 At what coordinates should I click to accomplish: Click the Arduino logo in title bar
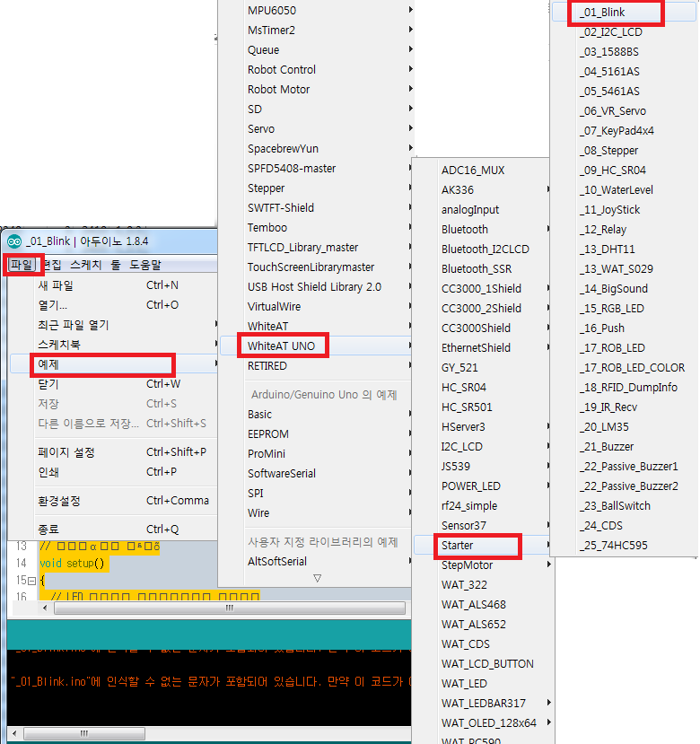click(14, 241)
